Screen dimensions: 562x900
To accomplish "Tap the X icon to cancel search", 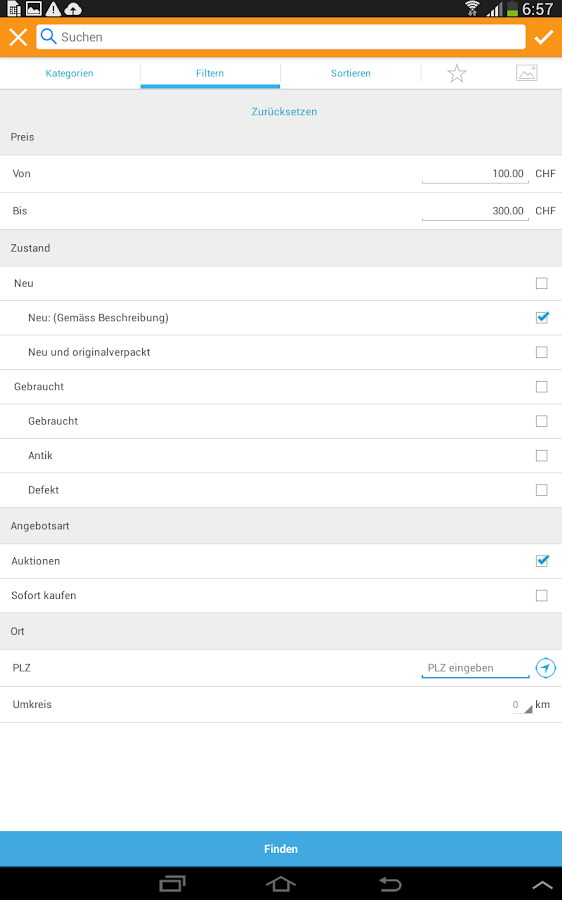I will click(x=18, y=37).
